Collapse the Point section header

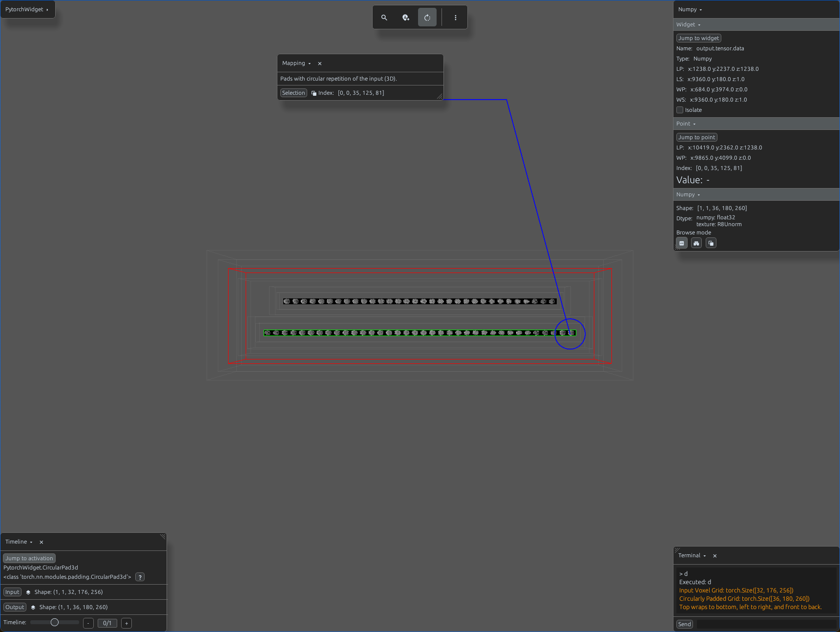pyautogui.click(x=756, y=124)
